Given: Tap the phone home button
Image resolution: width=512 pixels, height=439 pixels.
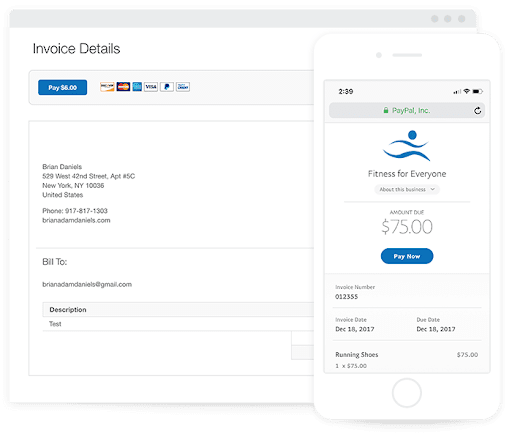Looking at the screenshot, I should tap(407, 393).
